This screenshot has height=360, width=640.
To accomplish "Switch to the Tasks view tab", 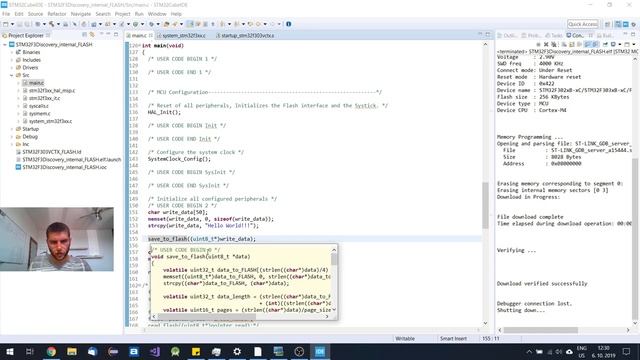I will [x=554, y=36].
